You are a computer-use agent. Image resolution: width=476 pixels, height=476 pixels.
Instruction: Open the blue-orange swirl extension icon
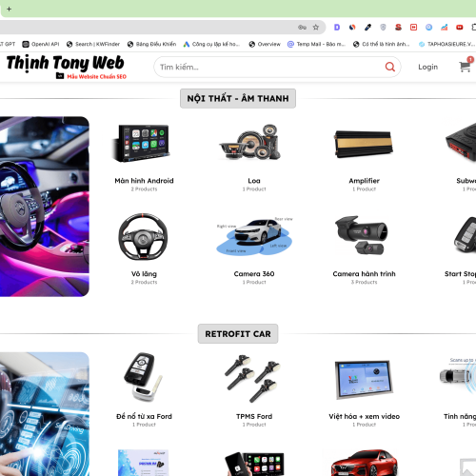click(352, 28)
